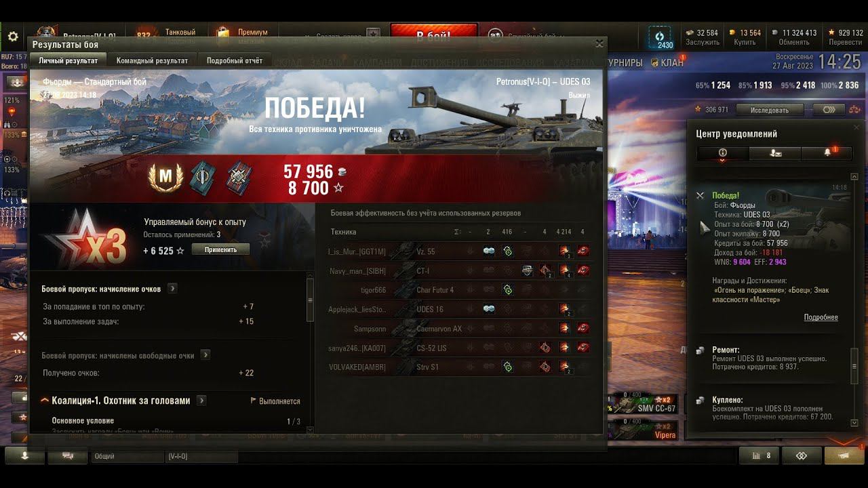Open the Подробнее link in victory notification
Screen dimensions: 868x488
[x=821, y=317]
